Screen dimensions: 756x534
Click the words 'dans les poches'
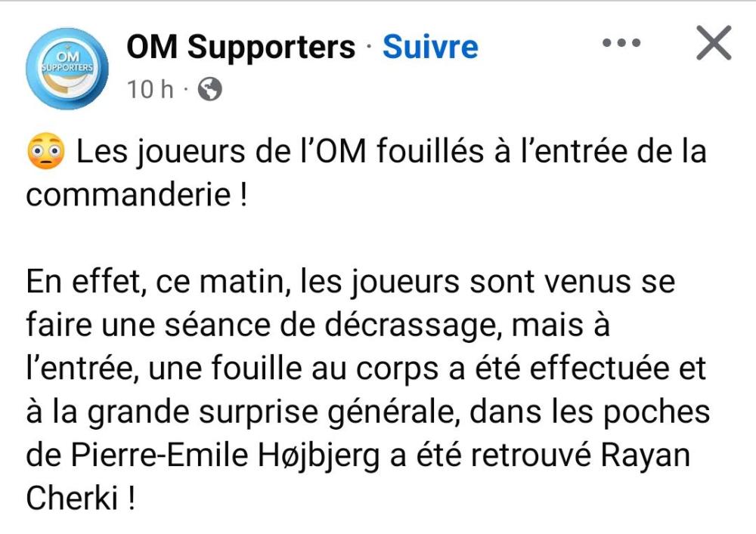tap(589, 412)
